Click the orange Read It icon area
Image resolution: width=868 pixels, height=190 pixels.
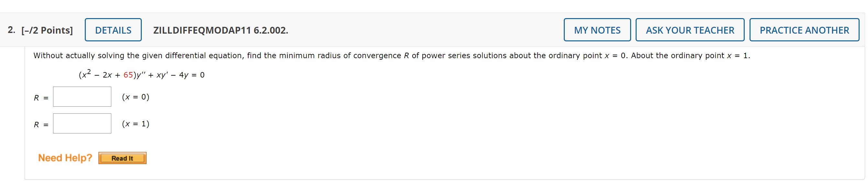[x=122, y=158]
